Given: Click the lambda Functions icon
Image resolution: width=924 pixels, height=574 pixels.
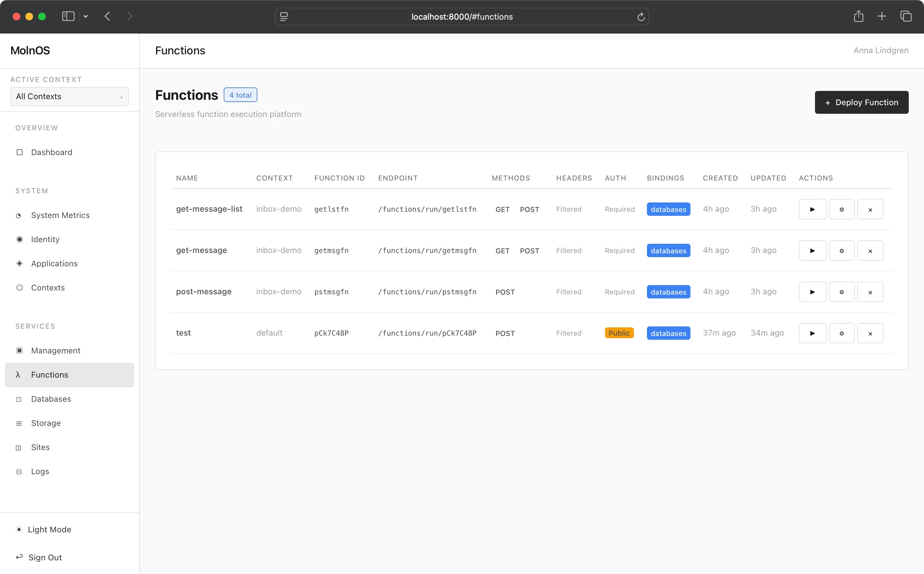Looking at the screenshot, I should click(x=18, y=375).
